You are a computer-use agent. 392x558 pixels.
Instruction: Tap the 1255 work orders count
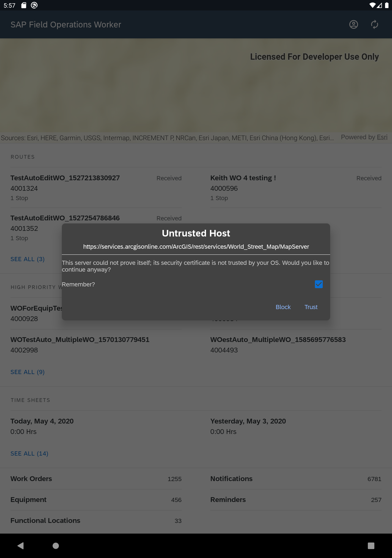tap(175, 479)
